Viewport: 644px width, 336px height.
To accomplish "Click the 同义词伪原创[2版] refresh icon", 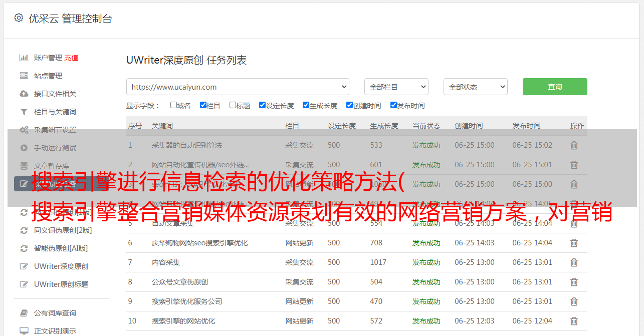I will tap(24, 230).
